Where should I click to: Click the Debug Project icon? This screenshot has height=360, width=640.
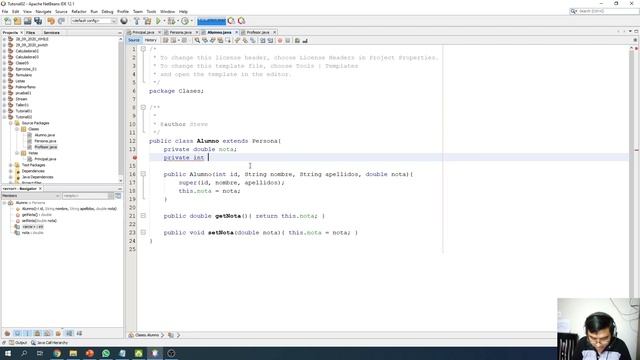coord(171,21)
